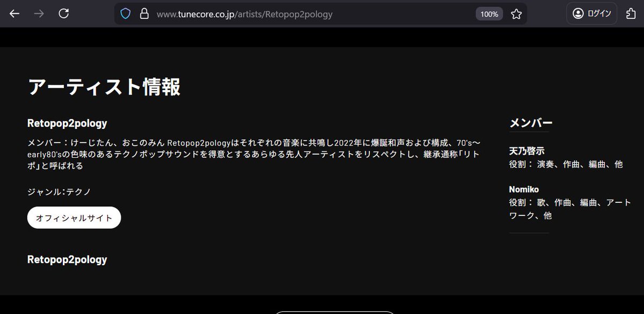644x314 pixels.
Task: Click the Retopop2pology name above the description
Action: (x=67, y=123)
